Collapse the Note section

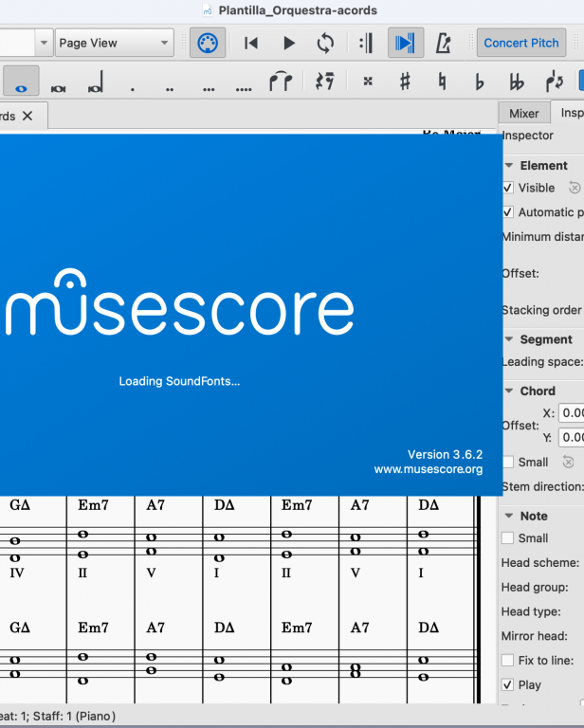coord(509,516)
